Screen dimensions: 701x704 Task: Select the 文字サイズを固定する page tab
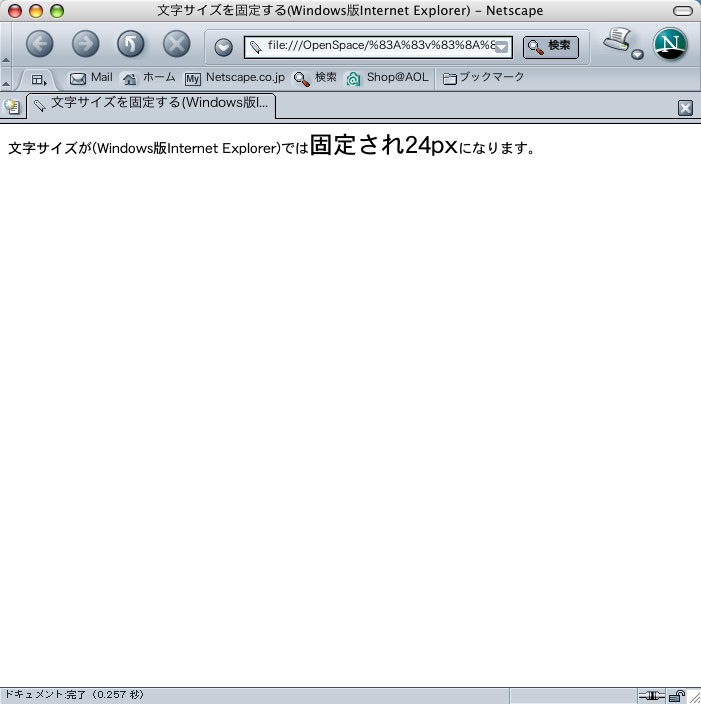point(151,106)
